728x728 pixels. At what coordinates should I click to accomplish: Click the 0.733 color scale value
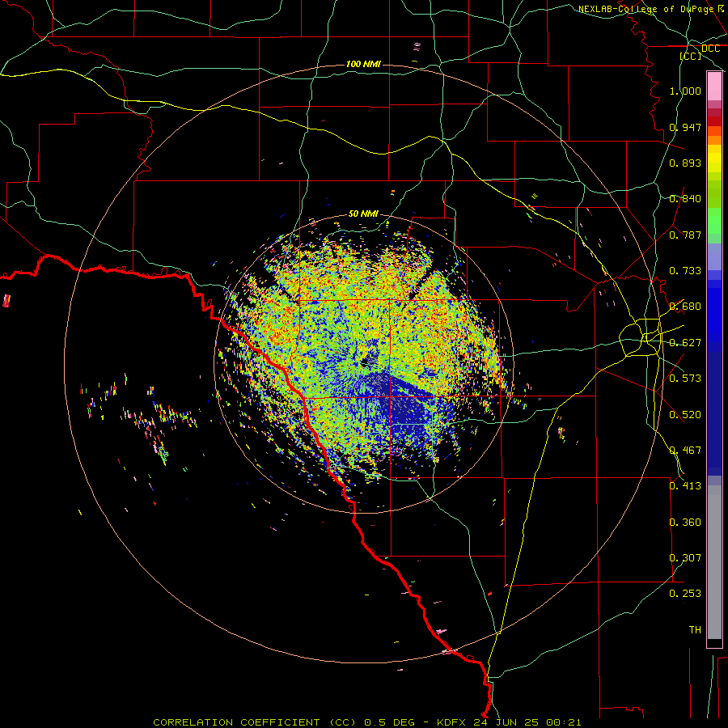(685, 271)
